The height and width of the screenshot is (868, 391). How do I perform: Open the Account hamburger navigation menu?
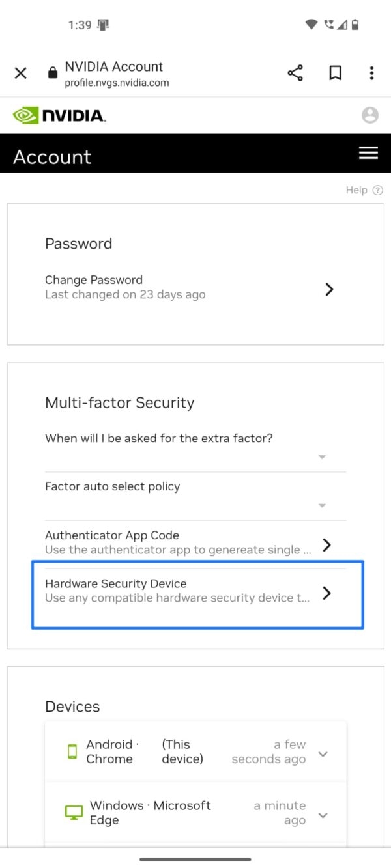(x=369, y=153)
